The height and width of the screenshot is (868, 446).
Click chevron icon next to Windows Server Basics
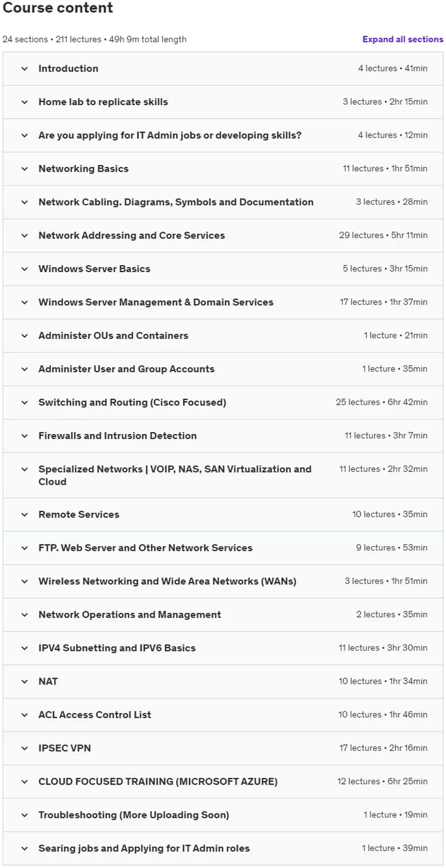(25, 269)
